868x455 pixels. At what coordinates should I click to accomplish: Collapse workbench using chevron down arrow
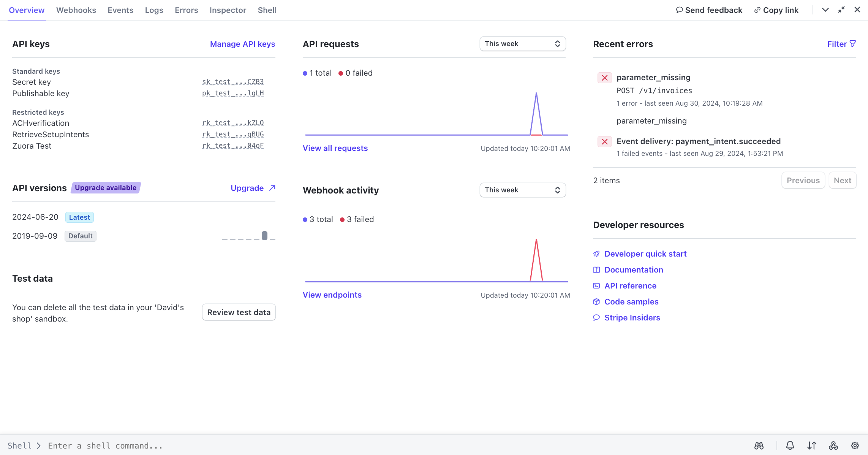pos(825,10)
